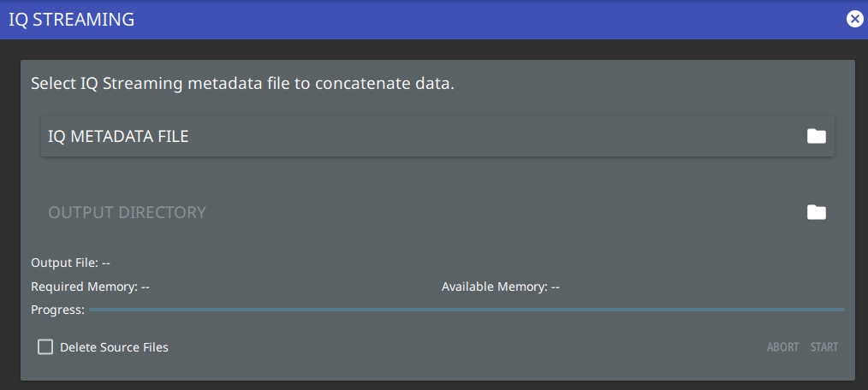
Task: Click the IQ STREAMING title text
Action: (x=71, y=20)
